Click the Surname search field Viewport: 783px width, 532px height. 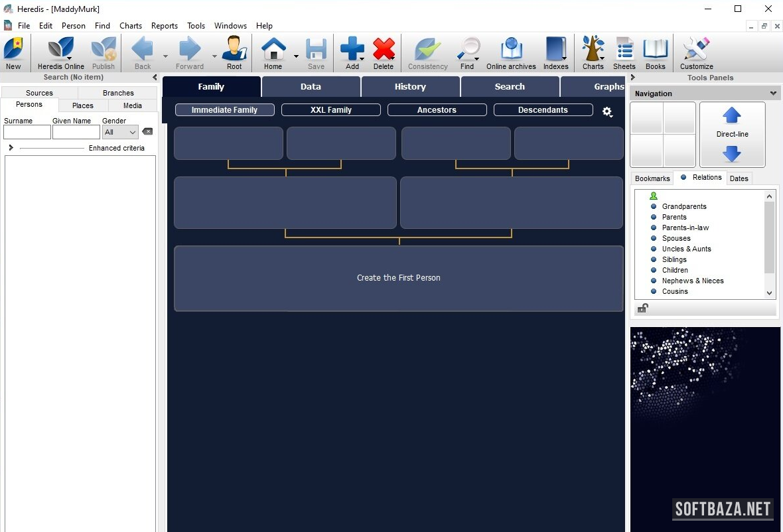point(27,132)
